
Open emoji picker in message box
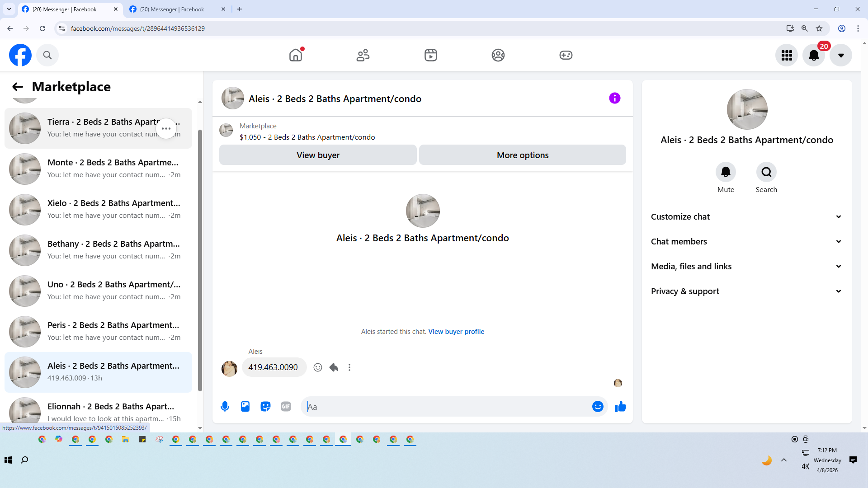(598, 407)
